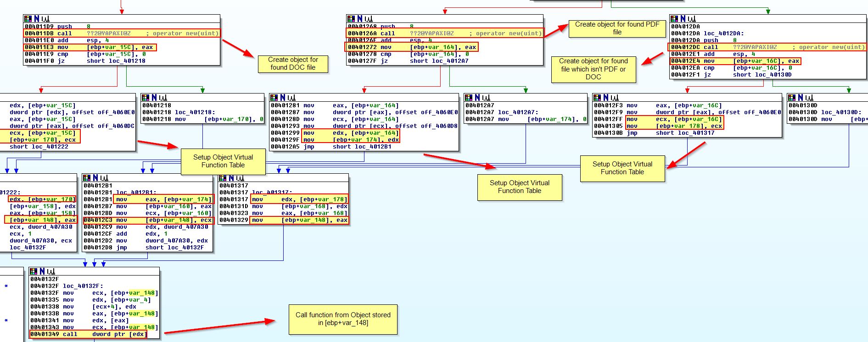Click node color icon in node 004012A7
868x342 pixels.
469,98
